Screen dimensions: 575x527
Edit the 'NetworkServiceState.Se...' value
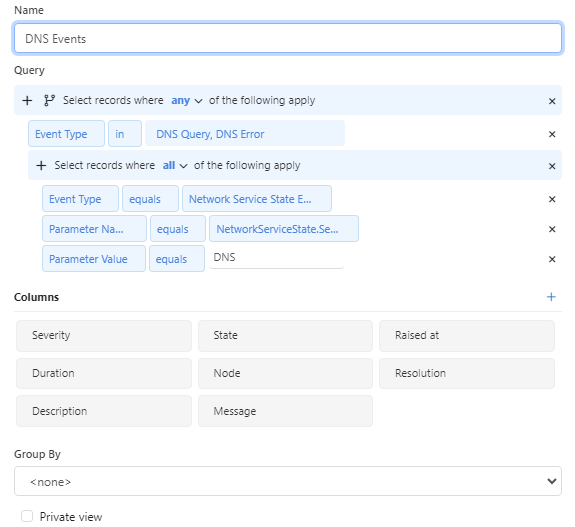(284, 229)
